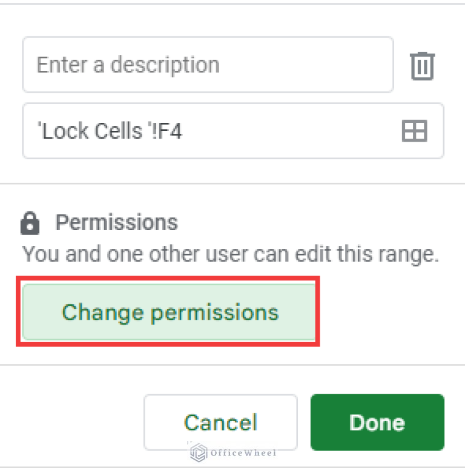Delete the protected range with trash icon

tap(422, 65)
